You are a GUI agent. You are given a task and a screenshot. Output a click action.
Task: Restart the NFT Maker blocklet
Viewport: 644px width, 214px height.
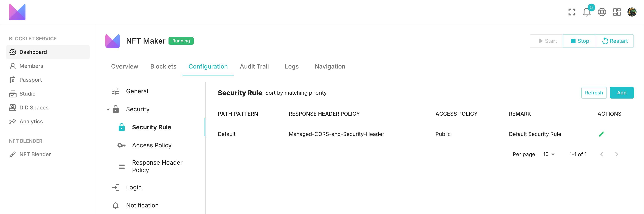click(615, 41)
